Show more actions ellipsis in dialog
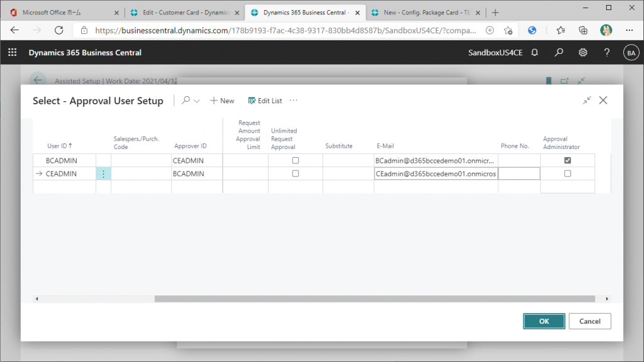Viewport: 644px width, 362px height. [x=293, y=101]
